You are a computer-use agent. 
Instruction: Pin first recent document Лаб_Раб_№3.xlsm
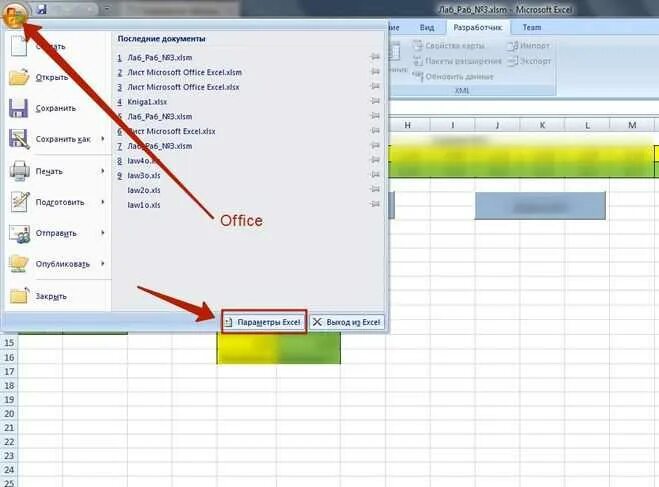tap(375, 57)
